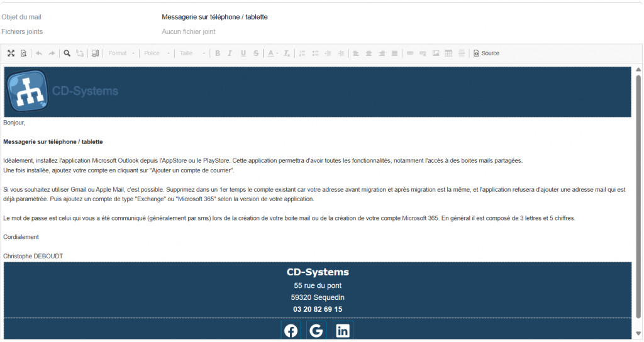Screen dimensions: 644x342
Task: Align text left
Action: coord(356,53)
